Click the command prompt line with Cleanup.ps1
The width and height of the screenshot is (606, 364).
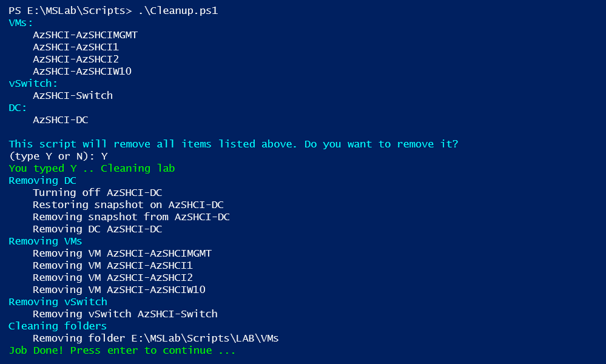point(113,10)
